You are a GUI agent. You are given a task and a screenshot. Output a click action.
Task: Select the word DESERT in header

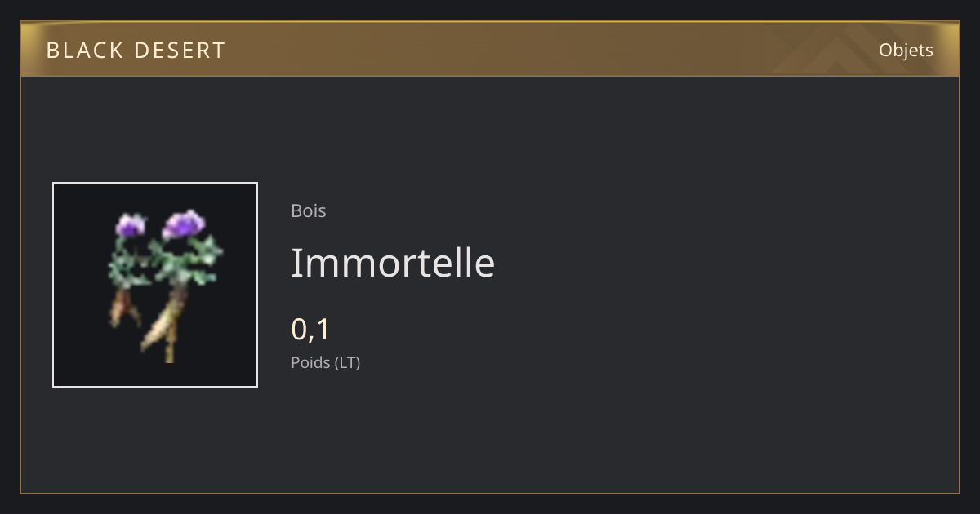click(179, 51)
